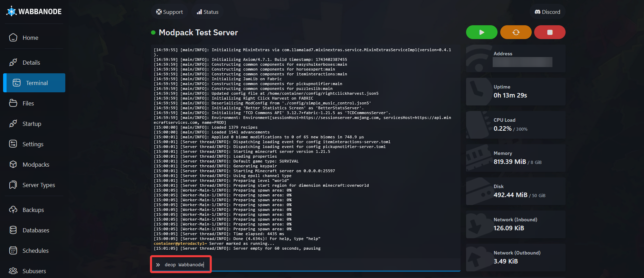
Task: Click the Wabbanode snowflake logo icon
Action: pyautogui.click(x=11, y=11)
